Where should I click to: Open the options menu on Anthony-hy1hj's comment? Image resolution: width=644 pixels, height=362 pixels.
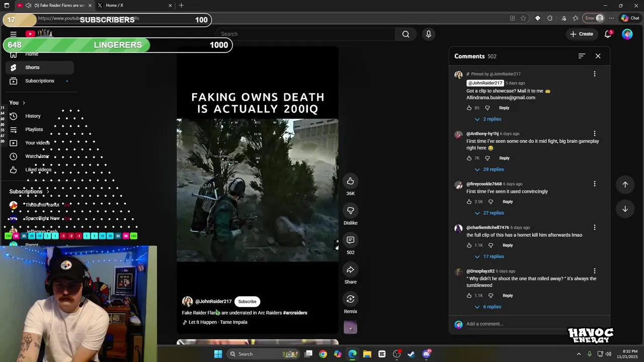[x=594, y=134]
